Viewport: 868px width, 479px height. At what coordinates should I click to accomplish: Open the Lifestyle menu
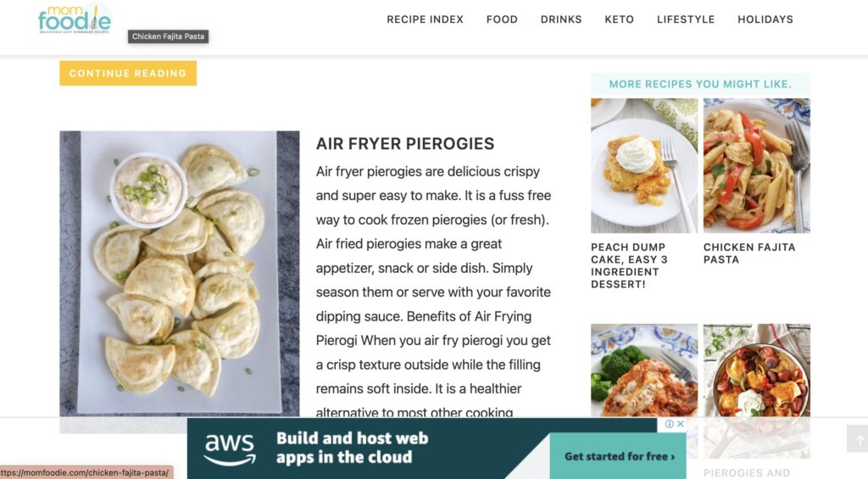(686, 19)
